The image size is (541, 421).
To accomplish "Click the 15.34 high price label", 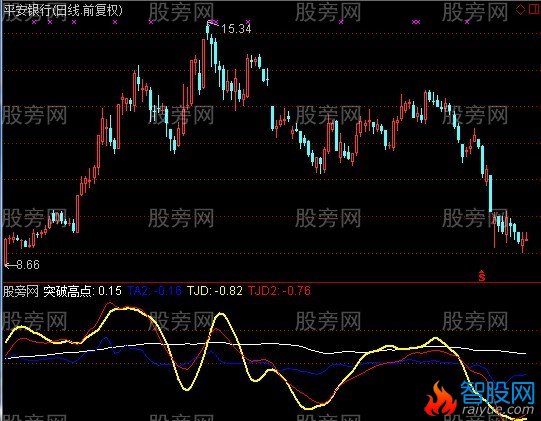I will point(236,29).
